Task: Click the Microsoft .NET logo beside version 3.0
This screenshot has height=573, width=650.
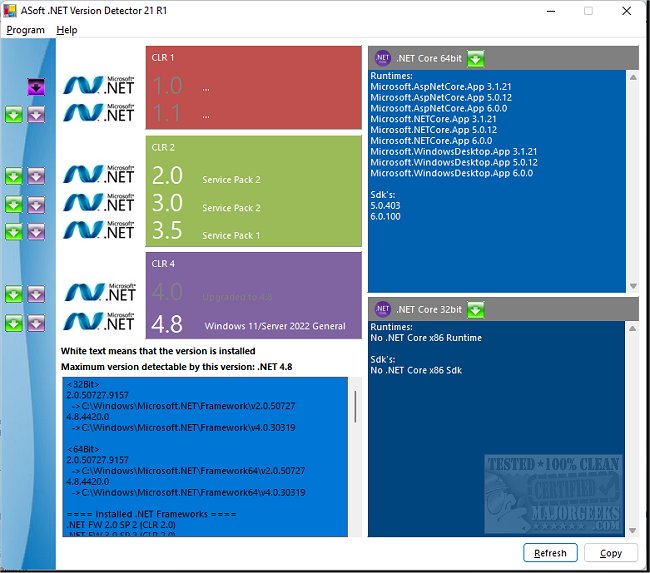Action: coord(99,202)
